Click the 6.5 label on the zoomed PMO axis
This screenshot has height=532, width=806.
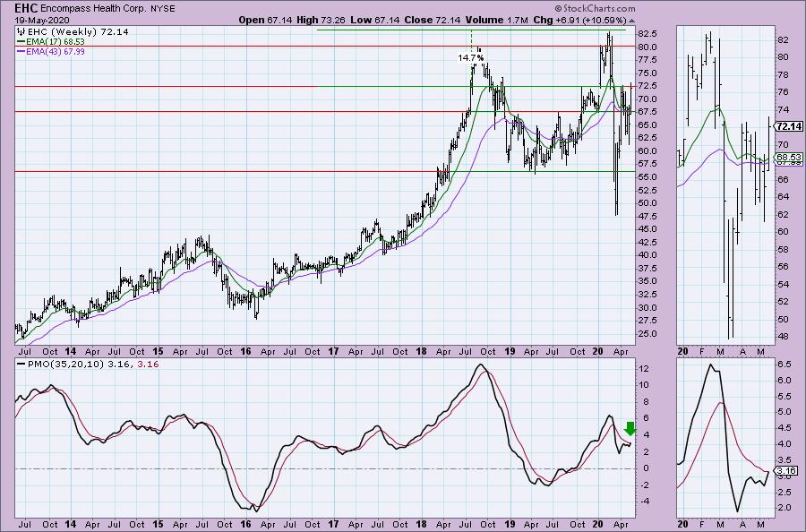tap(784, 364)
